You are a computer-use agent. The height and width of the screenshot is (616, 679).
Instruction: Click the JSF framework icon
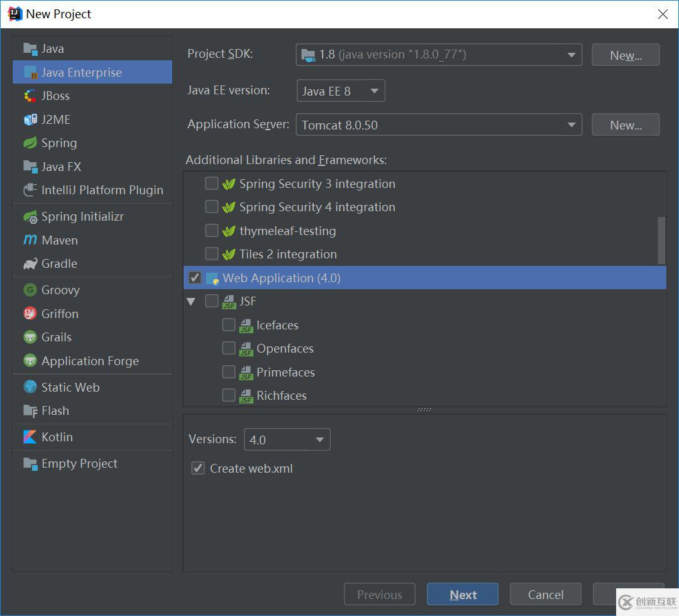[229, 302]
